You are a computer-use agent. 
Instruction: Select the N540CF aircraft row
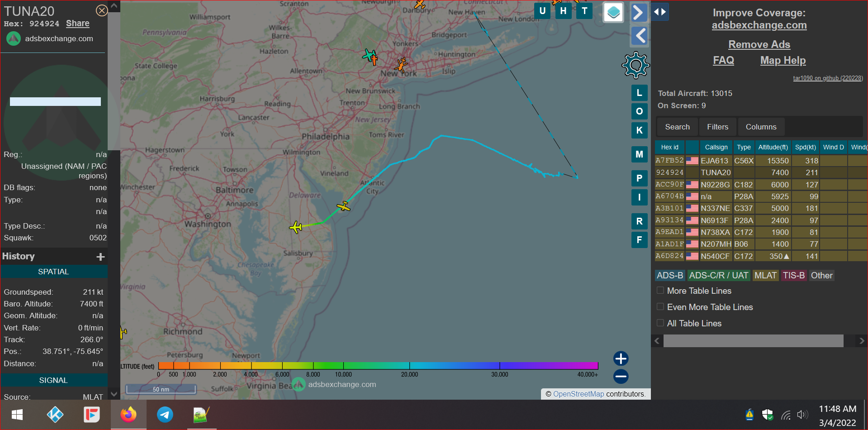point(761,256)
